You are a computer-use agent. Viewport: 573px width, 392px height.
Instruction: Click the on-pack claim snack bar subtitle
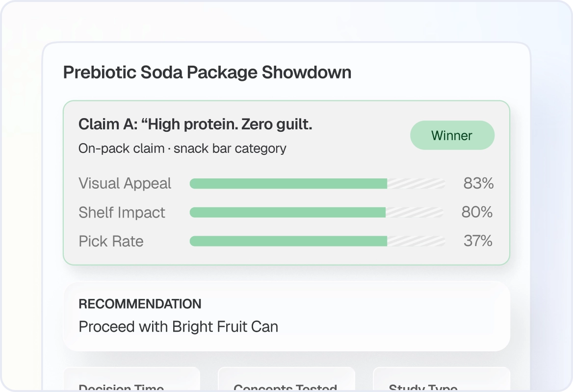coord(182,148)
